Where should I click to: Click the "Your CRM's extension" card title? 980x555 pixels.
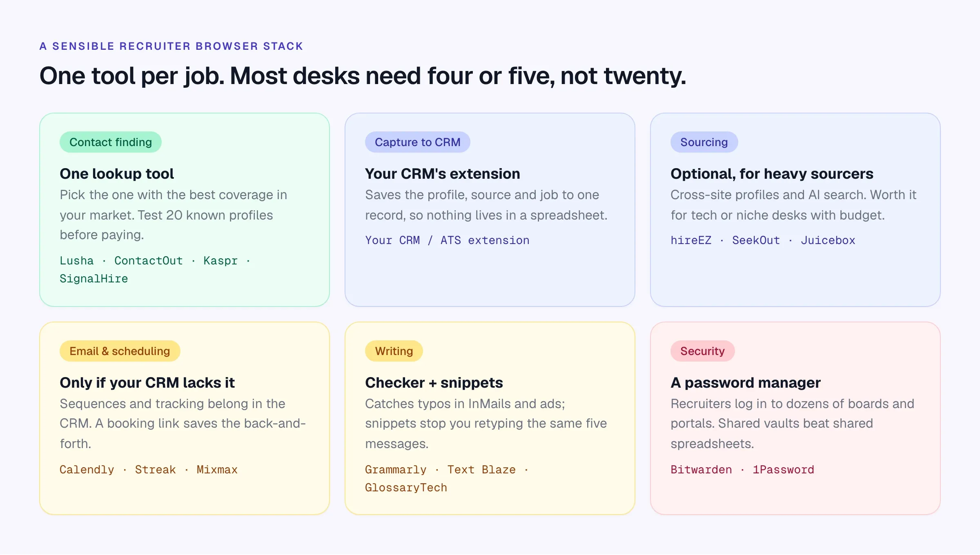coord(443,174)
